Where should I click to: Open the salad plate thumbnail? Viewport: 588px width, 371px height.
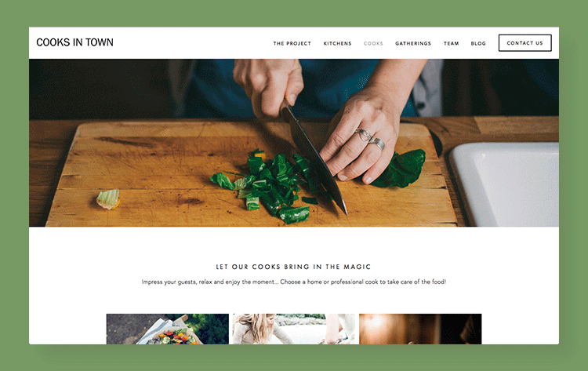167,329
